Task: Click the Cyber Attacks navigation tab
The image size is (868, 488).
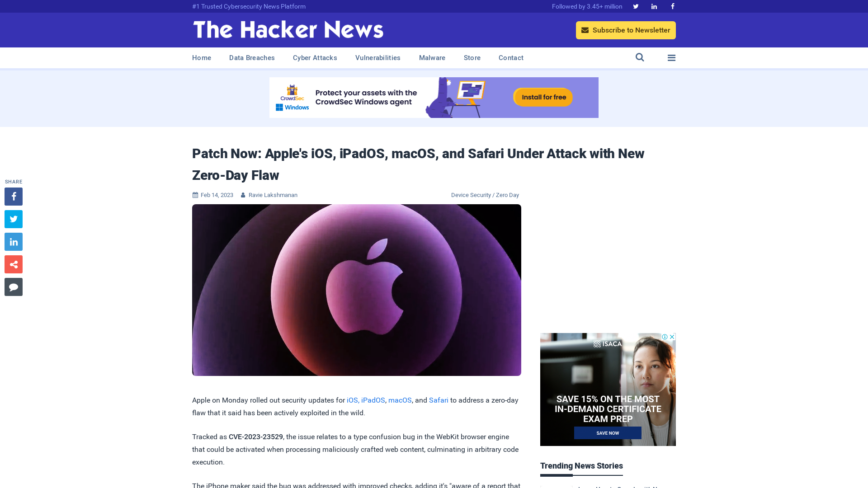Action: tap(315, 58)
